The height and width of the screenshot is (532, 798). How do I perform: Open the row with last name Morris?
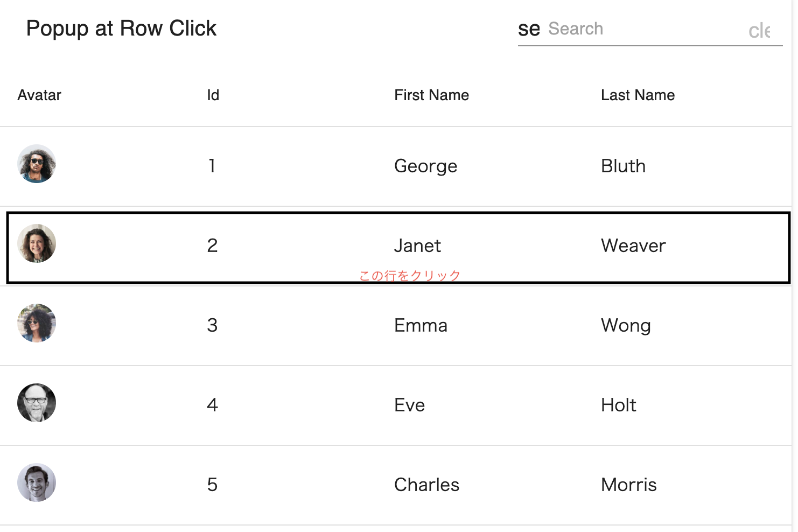(x=628, y=485)
